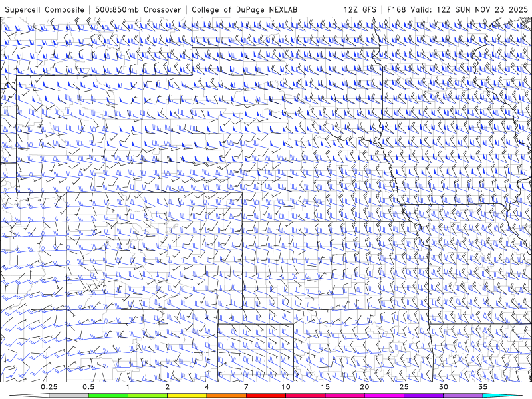Click the College of DuPage NEXLAB text
This screenshot has width=532, height=399.
(x=244, y=9)
